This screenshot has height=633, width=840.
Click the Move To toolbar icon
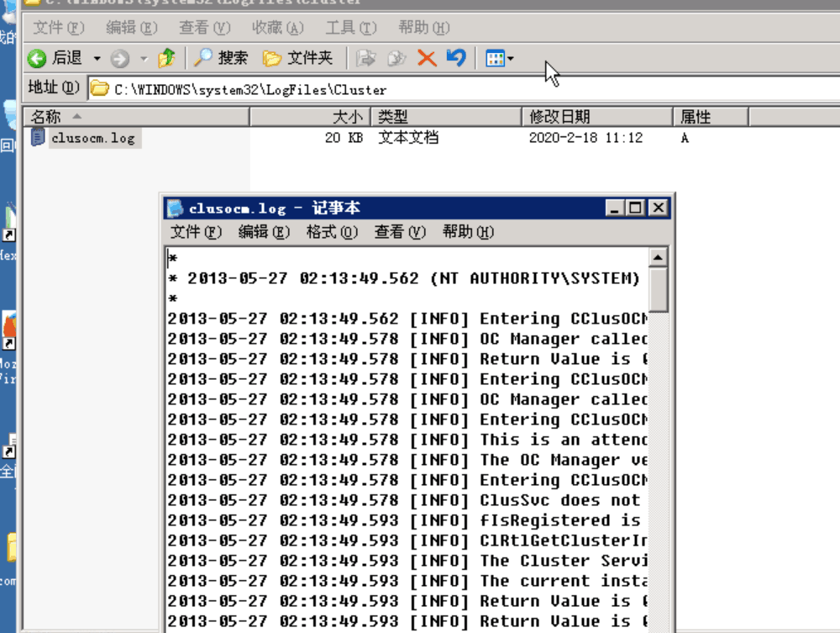click(x=366, y=57)
